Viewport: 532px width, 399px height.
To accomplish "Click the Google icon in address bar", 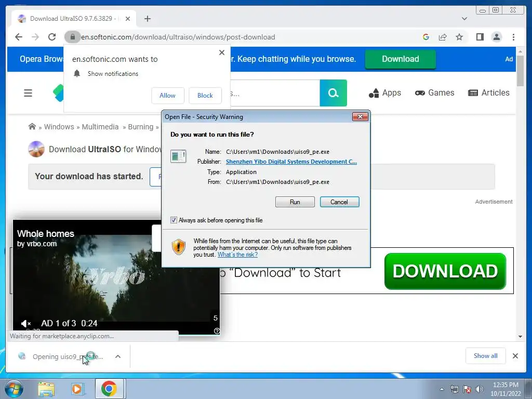I will (x=426, y=37).
